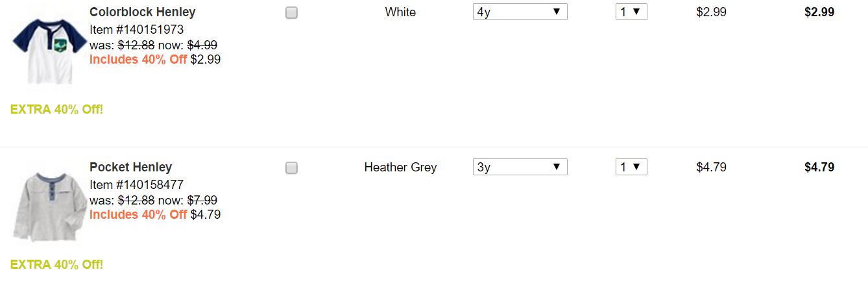Change quantity dropdown for Pocket Henley
The image size is (868, 298).
tap(631, 168)
